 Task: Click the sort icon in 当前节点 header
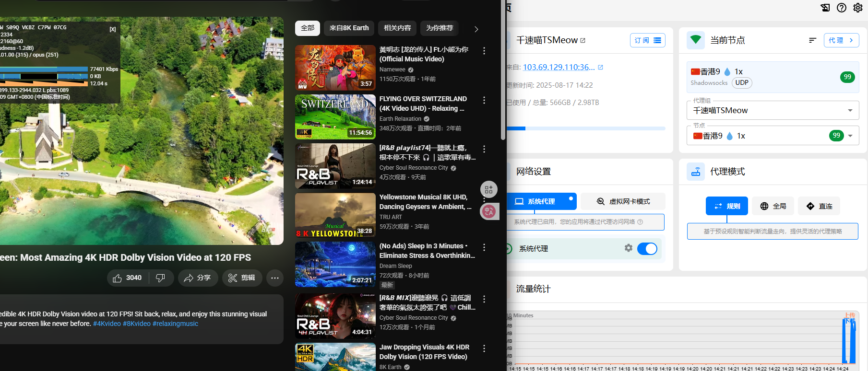tap(812, 40)
